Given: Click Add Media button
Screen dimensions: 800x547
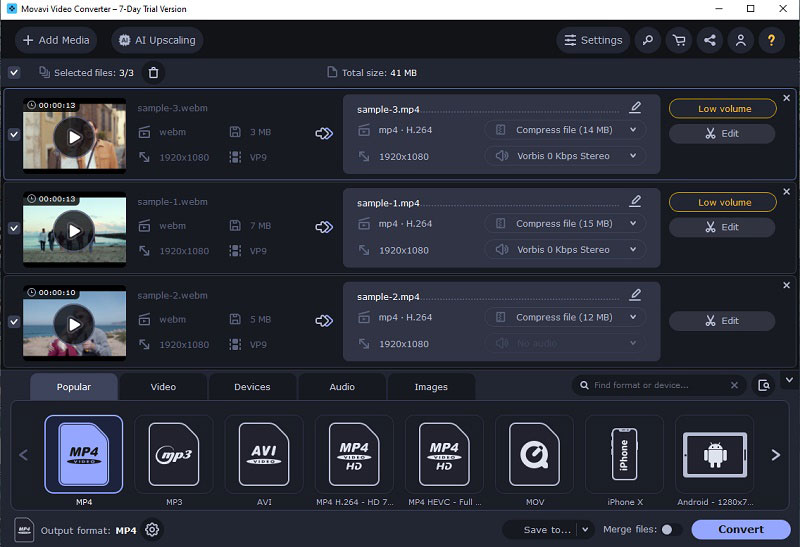Looking at the screenshot, I should coord(56,40).
